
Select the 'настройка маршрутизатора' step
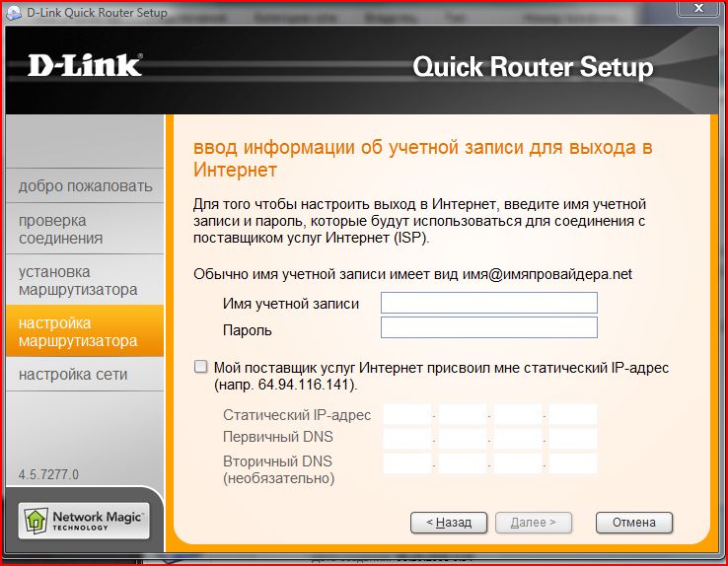[86, 330]
